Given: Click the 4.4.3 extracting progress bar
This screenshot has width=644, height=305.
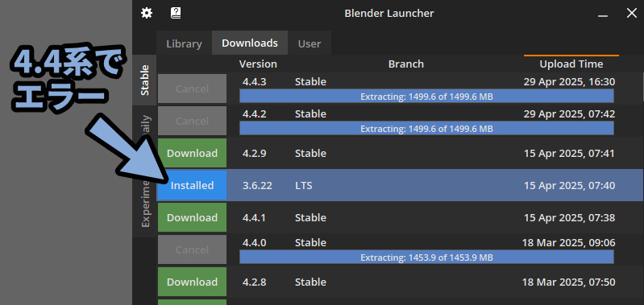Looking at the screenshot, I should point(426,97).
